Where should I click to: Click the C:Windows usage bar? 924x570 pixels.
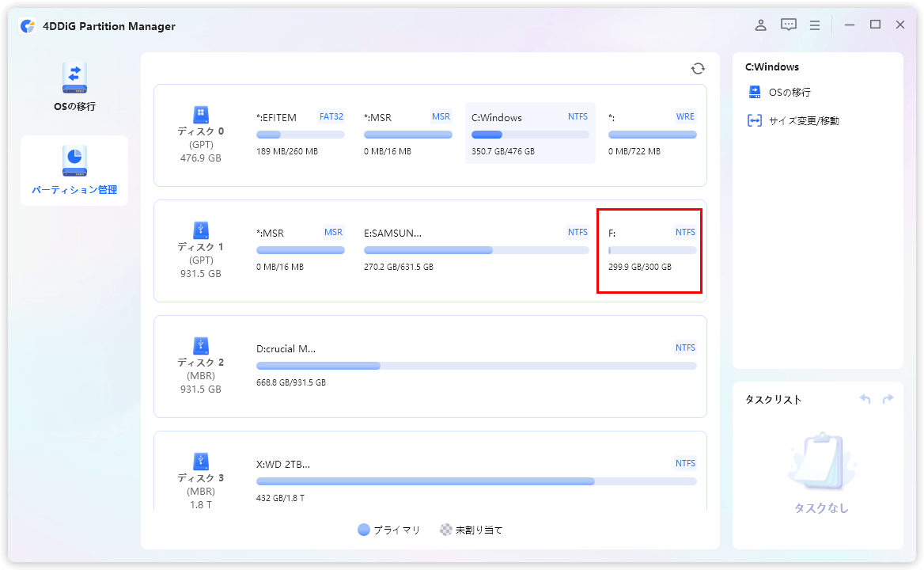pos(530,135)
